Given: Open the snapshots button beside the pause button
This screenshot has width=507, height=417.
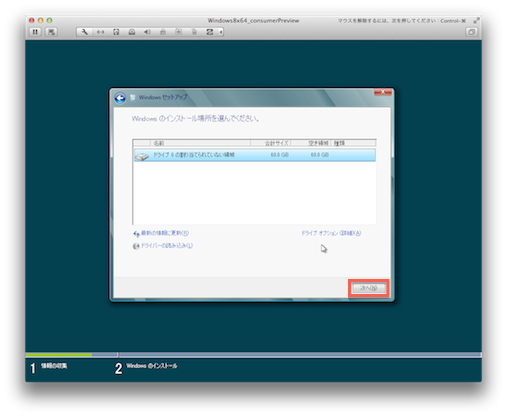Looking at the screenshot, I should coord(51,32).
